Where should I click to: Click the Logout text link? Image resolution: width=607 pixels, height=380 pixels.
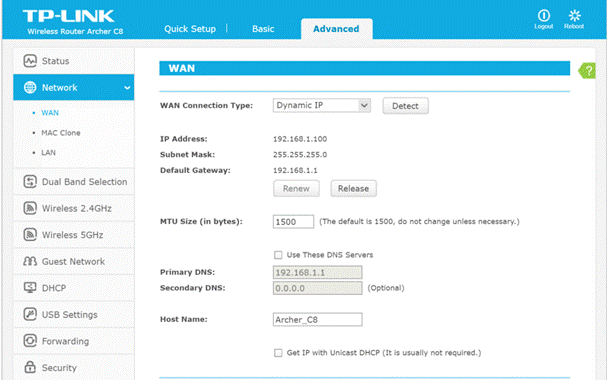pos(544,26)
